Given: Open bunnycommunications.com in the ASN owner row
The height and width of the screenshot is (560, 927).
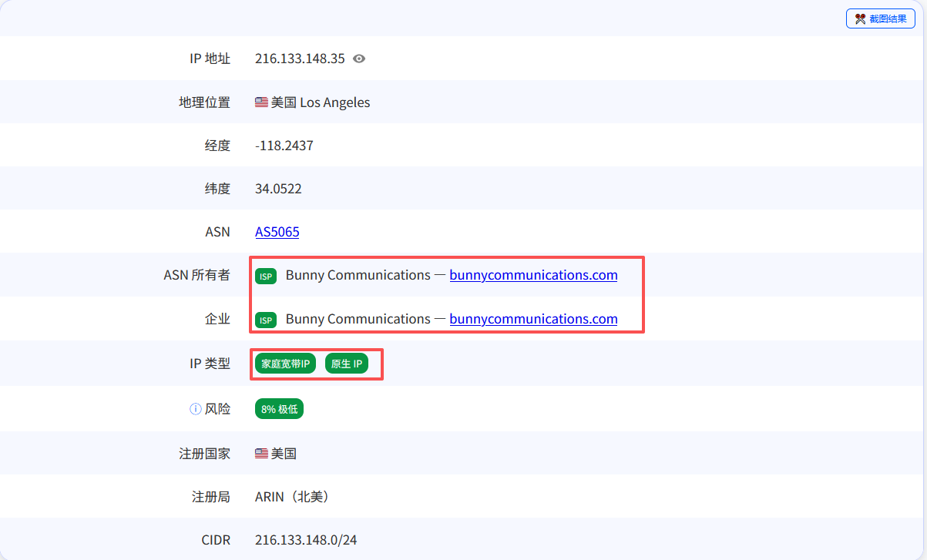Looking at the screenshot, I should [533, 275].
